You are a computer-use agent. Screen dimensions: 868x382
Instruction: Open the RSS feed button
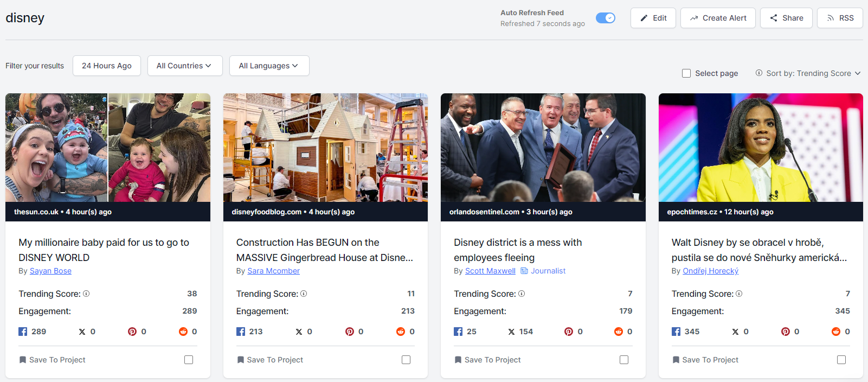(840, 18)
